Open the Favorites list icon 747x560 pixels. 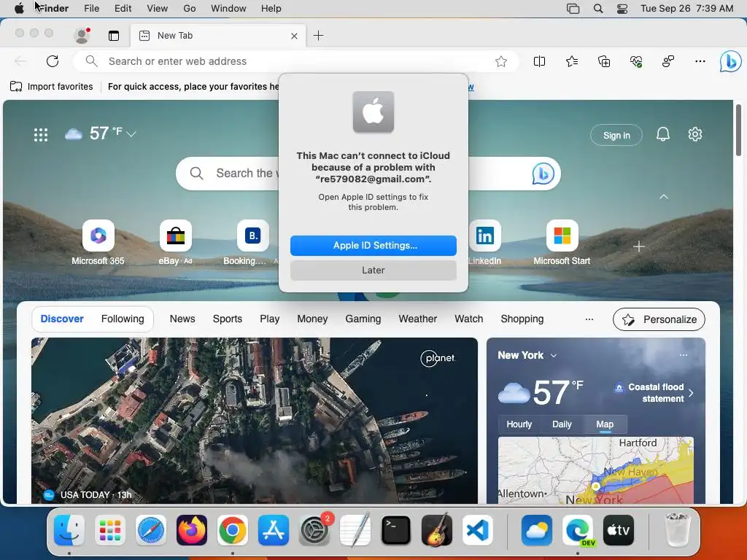click(572, 61)
